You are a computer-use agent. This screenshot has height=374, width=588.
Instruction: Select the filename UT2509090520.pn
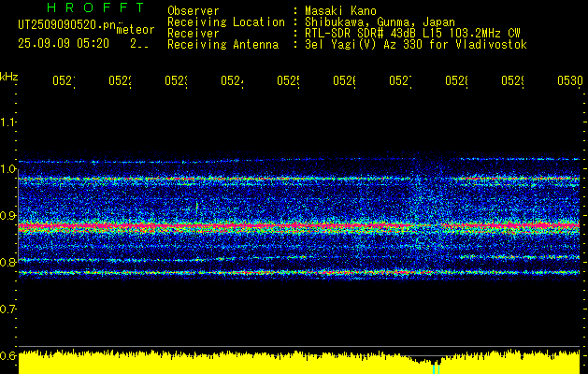pyautogui.click(x=66, y=24)
